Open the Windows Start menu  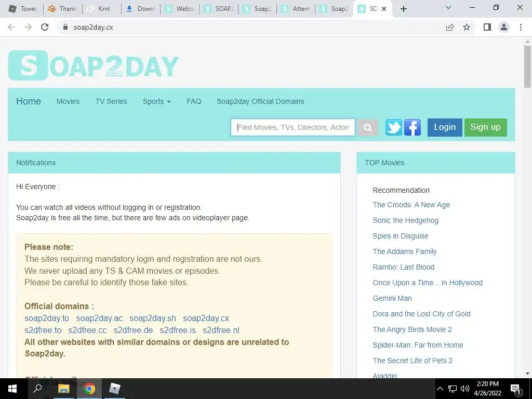(x=12, y=389)
